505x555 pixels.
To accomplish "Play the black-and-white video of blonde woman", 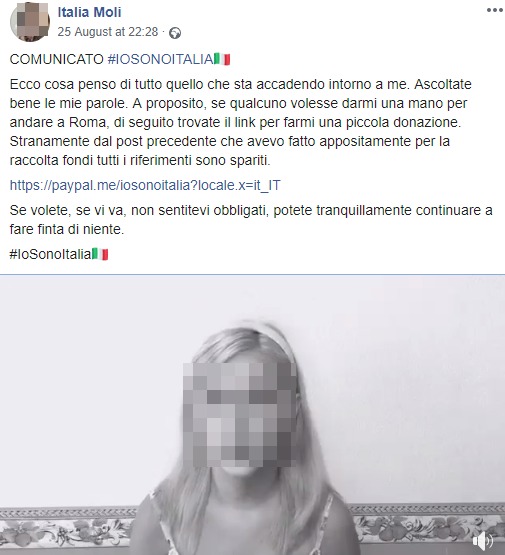I will (x=252, y=415).
